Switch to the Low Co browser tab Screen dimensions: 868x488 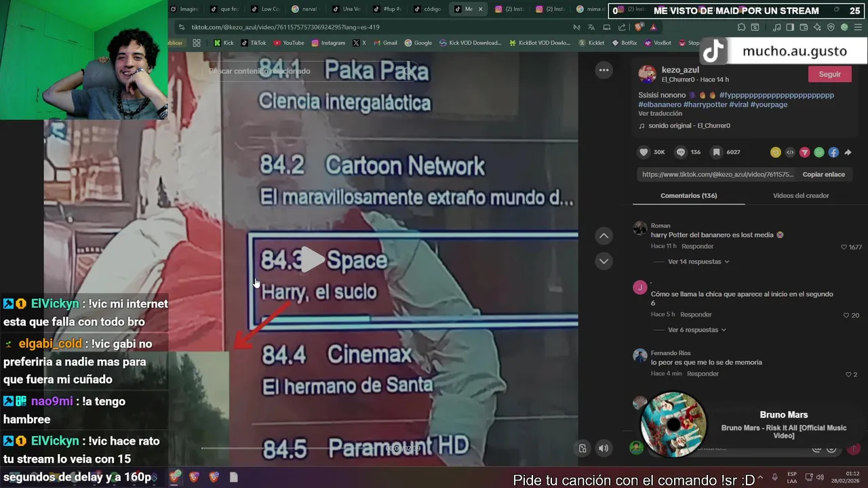coord(266,9)
